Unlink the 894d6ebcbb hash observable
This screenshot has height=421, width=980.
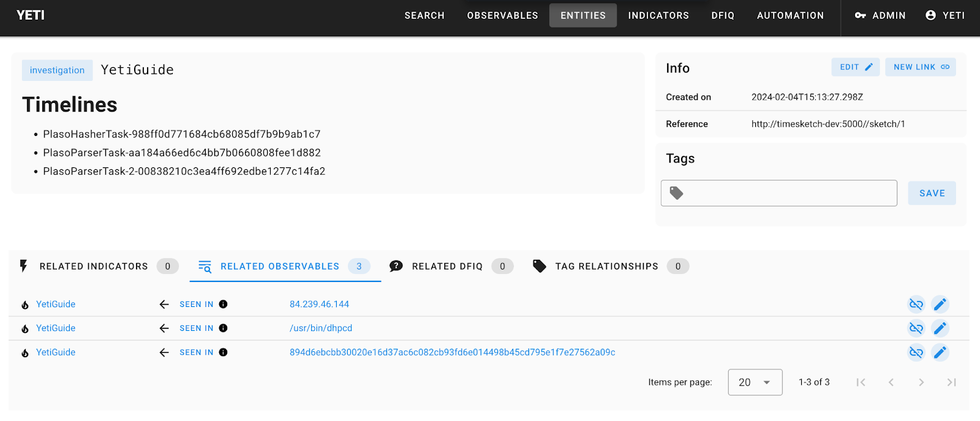coord(916,352)
